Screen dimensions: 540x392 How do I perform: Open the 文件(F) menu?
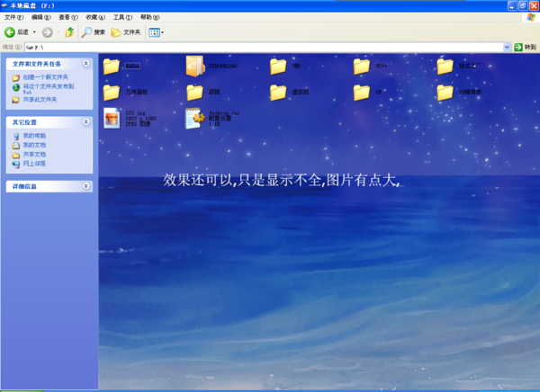(x=13, y=17)
